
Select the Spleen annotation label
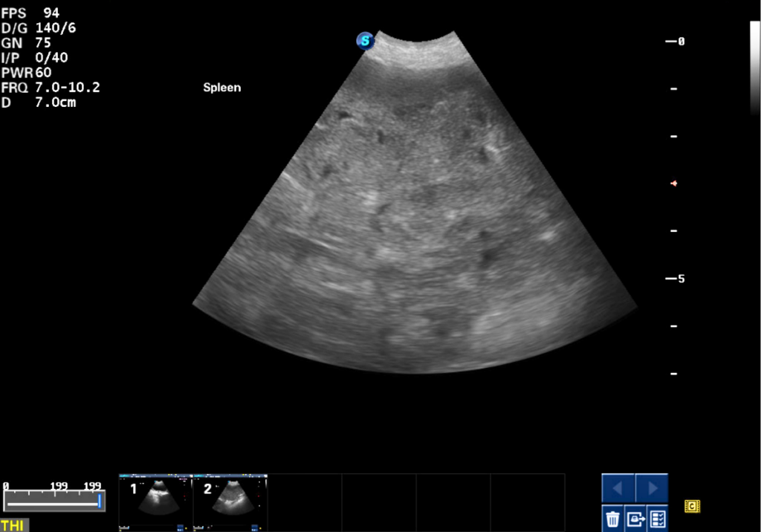click(221, 88)
